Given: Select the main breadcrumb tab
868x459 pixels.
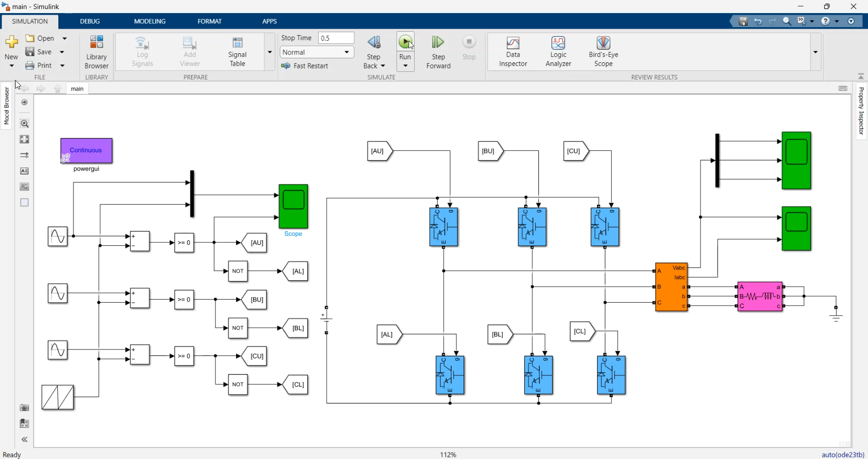Looking at the screenshot, I should pyautogui.click(x=77, y=89).
